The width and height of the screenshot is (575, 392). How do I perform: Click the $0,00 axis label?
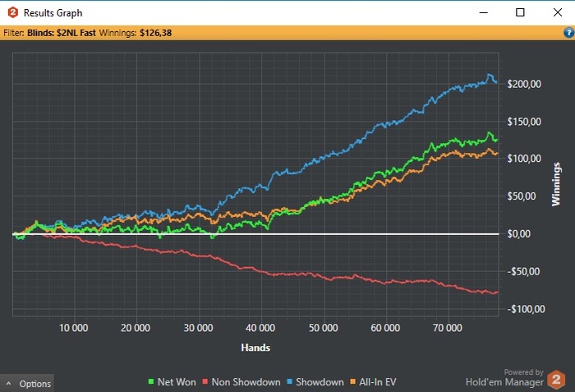tap(519, 234)
